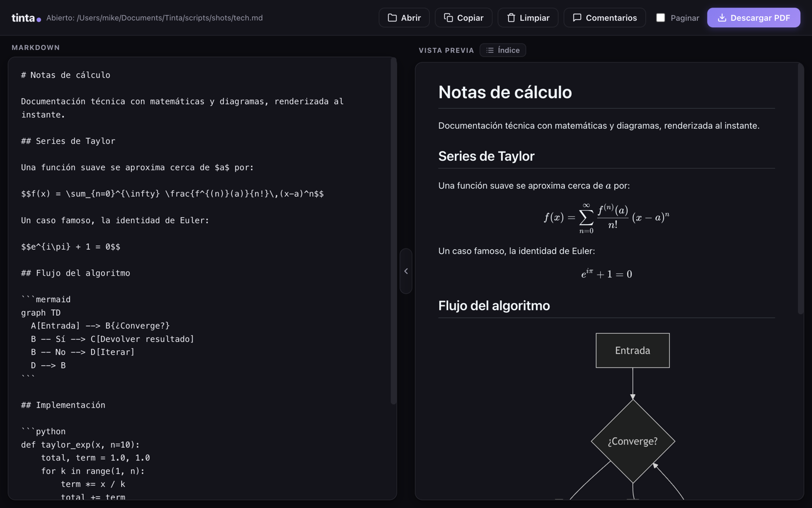Click 'Una función suave se aproxima cerca de a' in preview

(534, 186)
